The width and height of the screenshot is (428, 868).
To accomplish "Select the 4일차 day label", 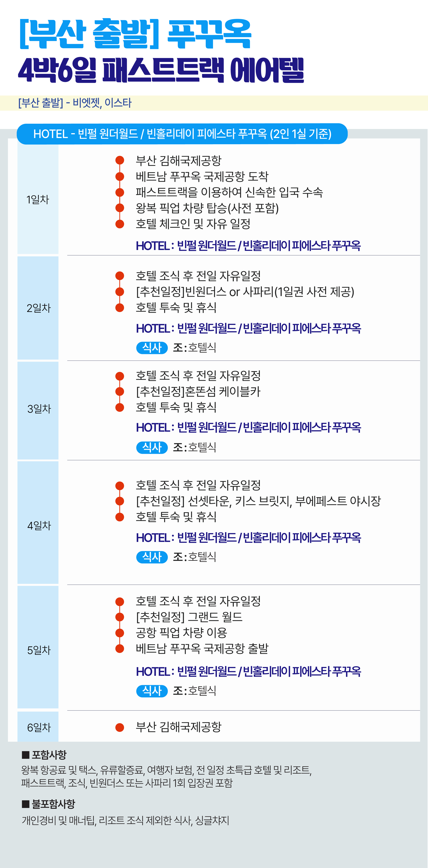I will click(39, 525).
